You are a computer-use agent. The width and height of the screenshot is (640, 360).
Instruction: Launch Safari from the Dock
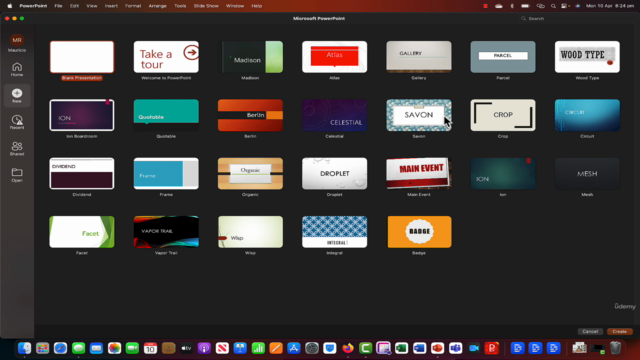60,348
